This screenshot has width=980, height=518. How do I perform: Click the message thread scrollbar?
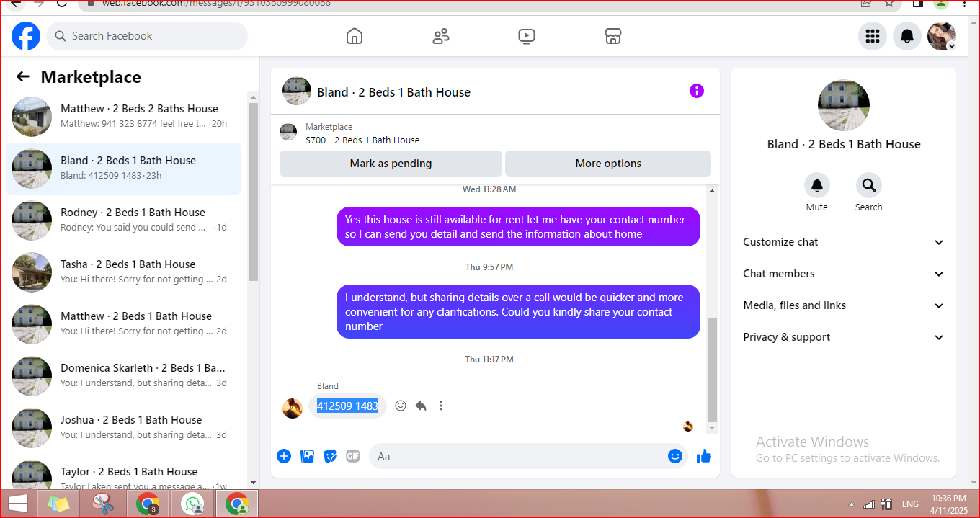pos(713,369)
